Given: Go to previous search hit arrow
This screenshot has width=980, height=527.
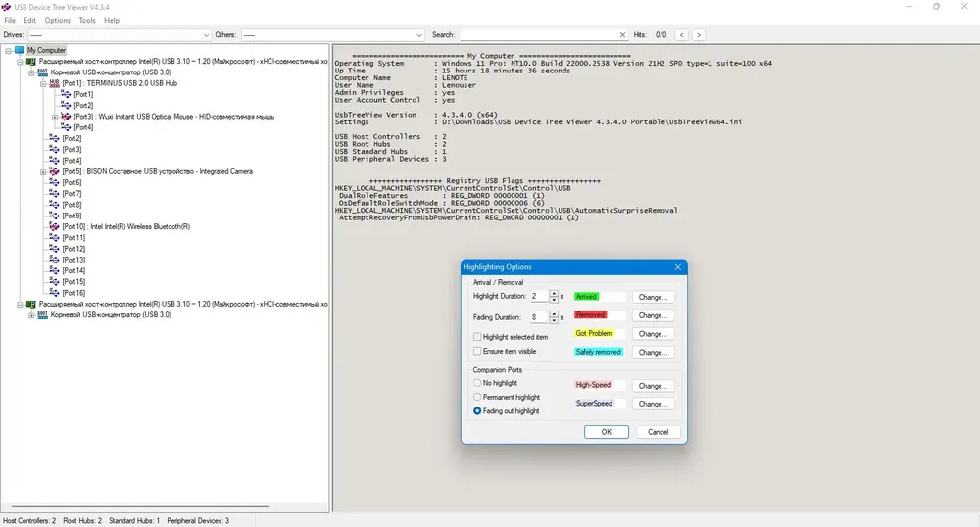Looking at the screenshot, I should [682, 35].
